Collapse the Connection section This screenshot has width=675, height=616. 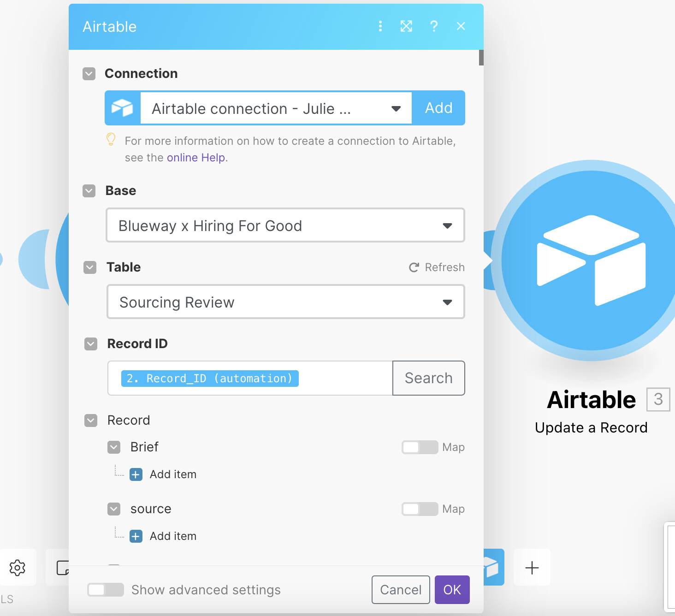pos(89,74)
